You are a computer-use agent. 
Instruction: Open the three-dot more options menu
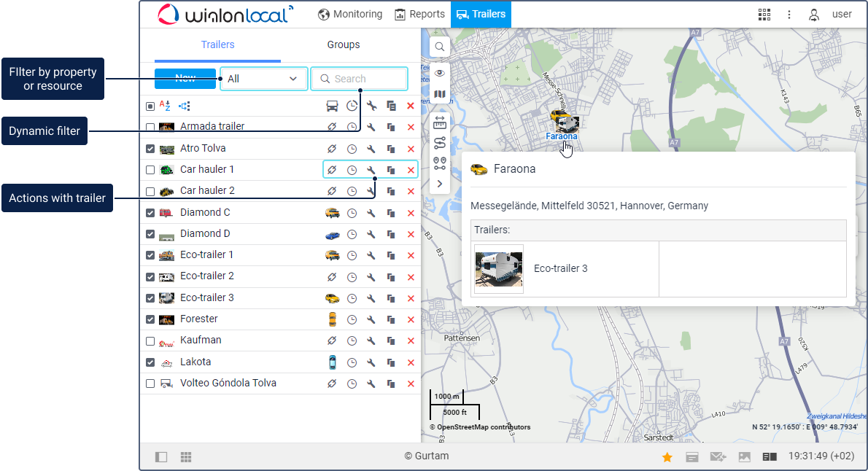click(x=788, y=15)
